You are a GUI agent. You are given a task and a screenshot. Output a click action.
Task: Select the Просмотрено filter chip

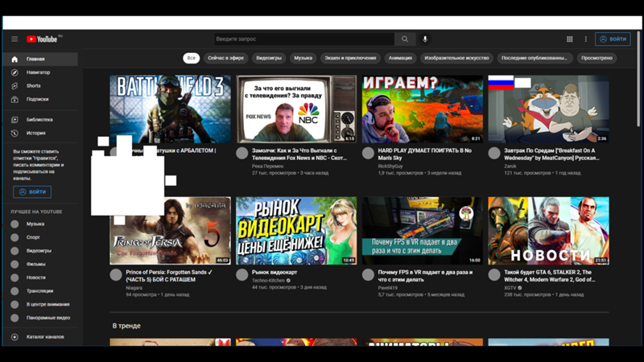[597, 58]
